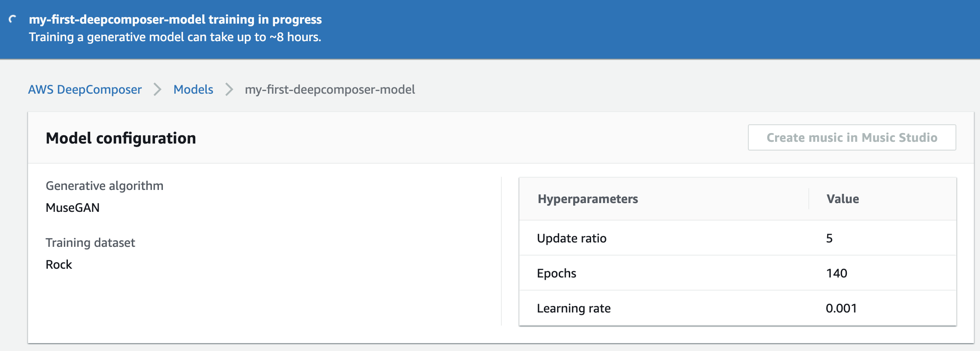
Task: Click the Value column header
Action: (x=843, y=199)
